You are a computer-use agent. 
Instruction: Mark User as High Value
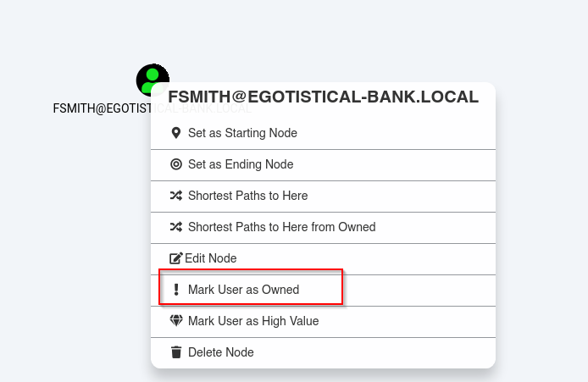click(x=323, y=322)
